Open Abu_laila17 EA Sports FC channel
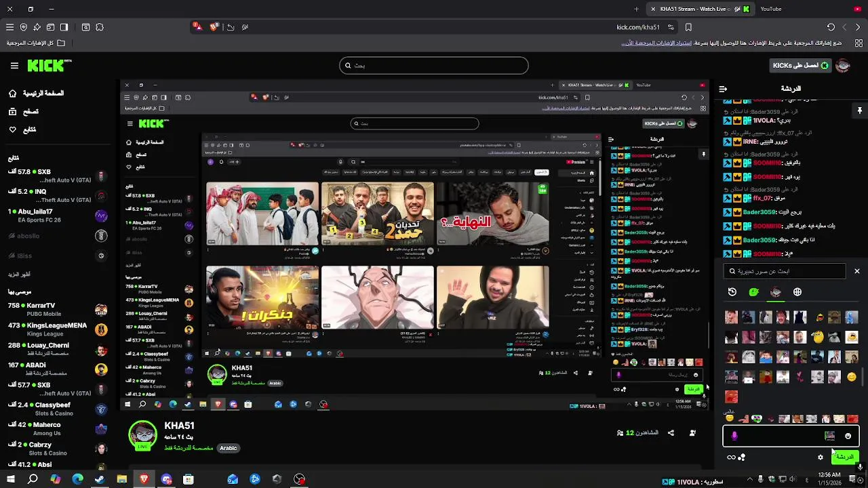868x488 pixels. [x=56, y=216]
